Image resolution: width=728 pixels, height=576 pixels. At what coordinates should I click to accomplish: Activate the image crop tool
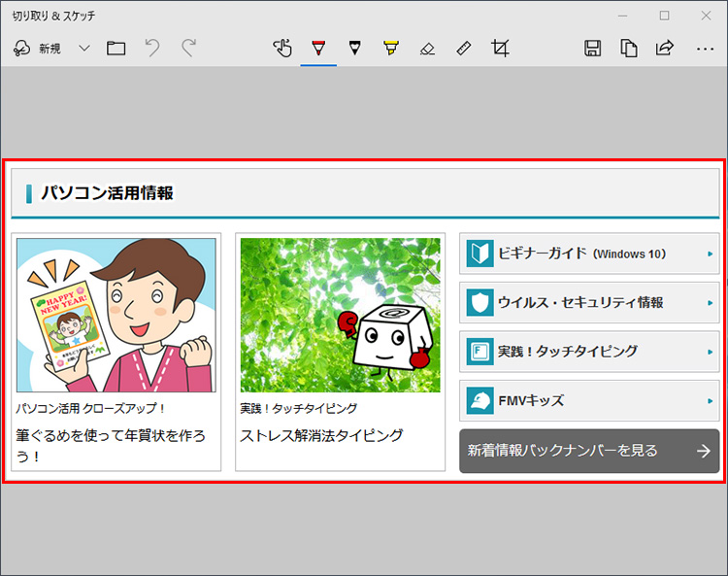tap(500, 48)
